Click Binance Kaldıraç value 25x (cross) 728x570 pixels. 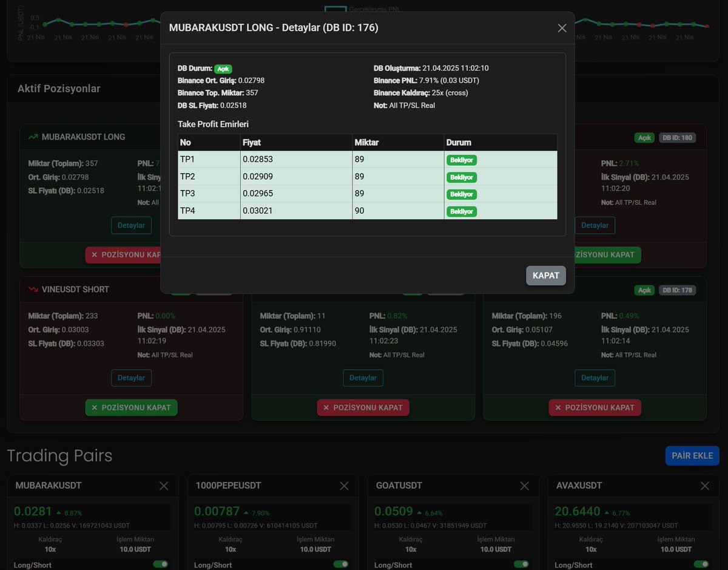(450, 93)
